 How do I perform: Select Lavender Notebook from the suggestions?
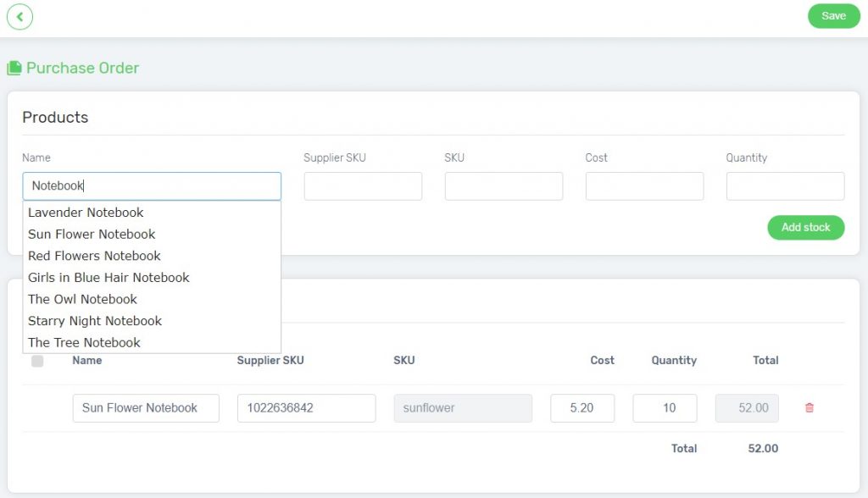pyautogui.click(x=85, y=212)
